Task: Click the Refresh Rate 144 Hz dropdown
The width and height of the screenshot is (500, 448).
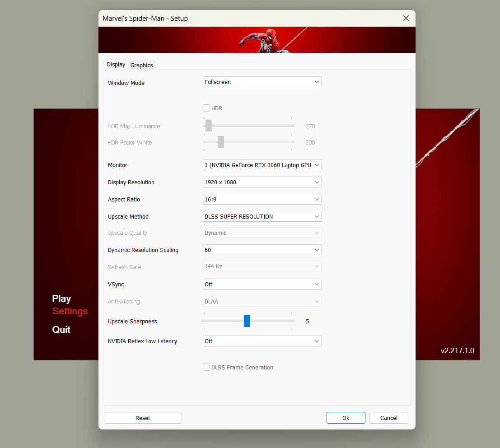Action: (262, 266)
